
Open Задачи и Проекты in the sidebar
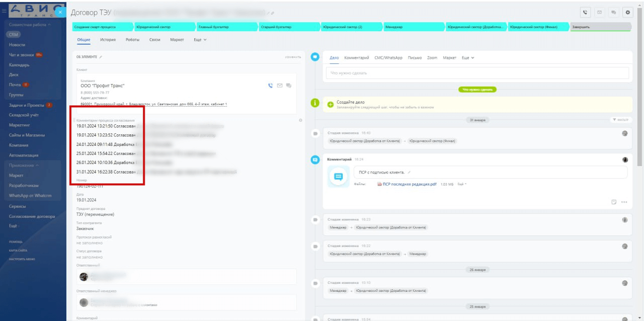pyautogui.click(x=27, y=105)
